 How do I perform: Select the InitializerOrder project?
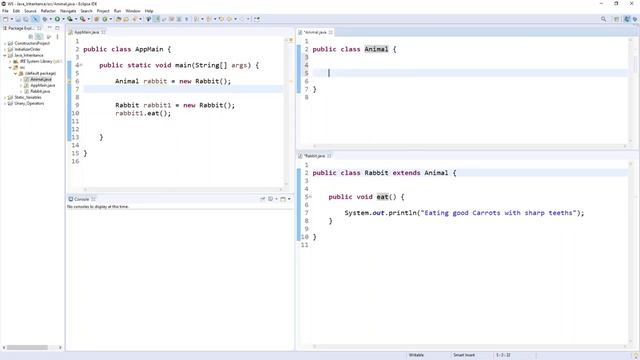coord(27,49)
